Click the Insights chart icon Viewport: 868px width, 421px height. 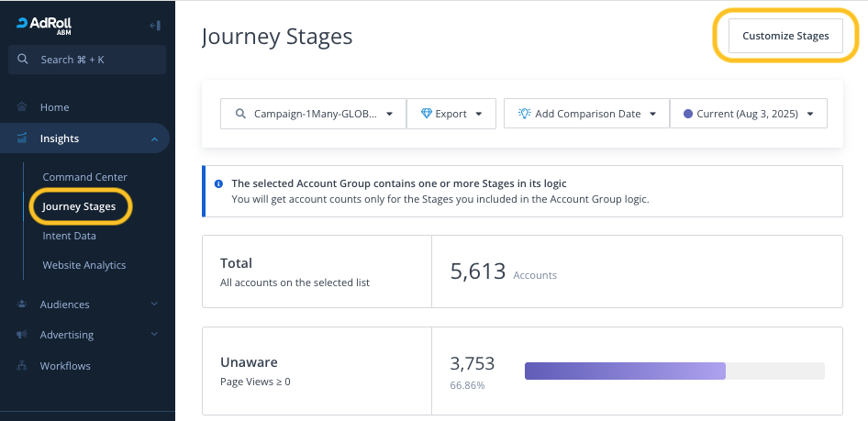tap(21, 138)
